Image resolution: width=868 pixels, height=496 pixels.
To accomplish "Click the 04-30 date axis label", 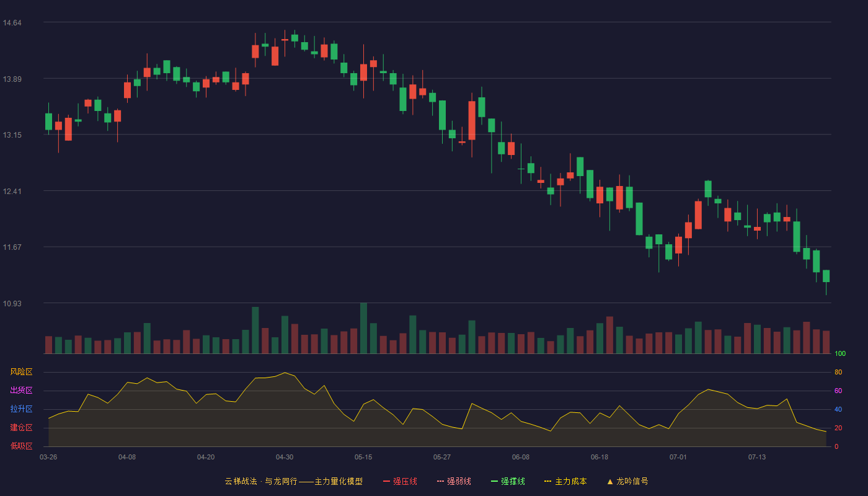I will [285, 457].
